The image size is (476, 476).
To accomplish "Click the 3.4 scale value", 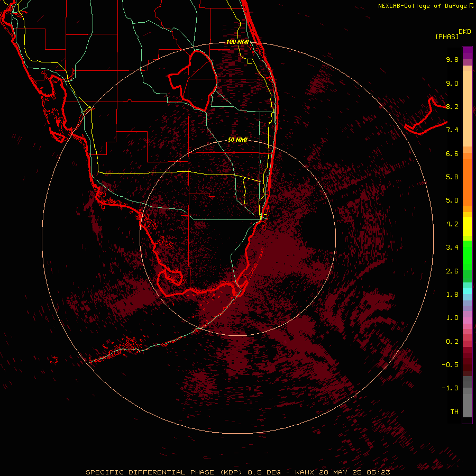I will coord(452,248).
